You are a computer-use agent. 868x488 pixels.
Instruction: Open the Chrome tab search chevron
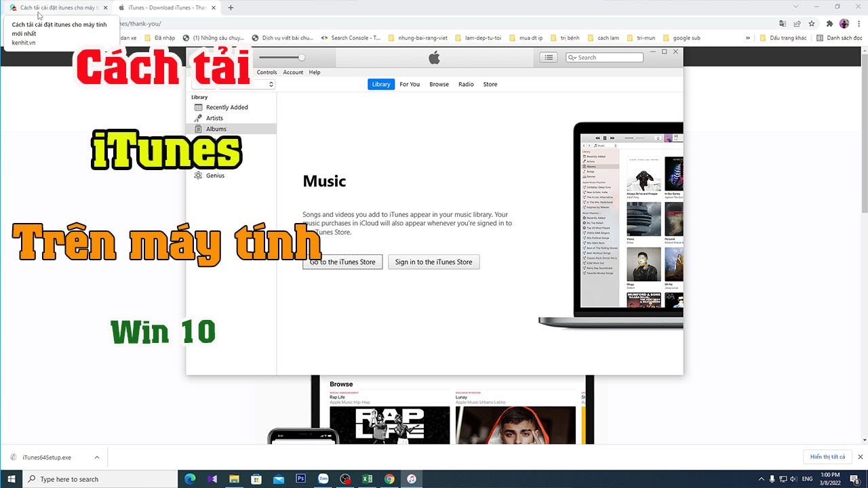(x=796, y=7)
